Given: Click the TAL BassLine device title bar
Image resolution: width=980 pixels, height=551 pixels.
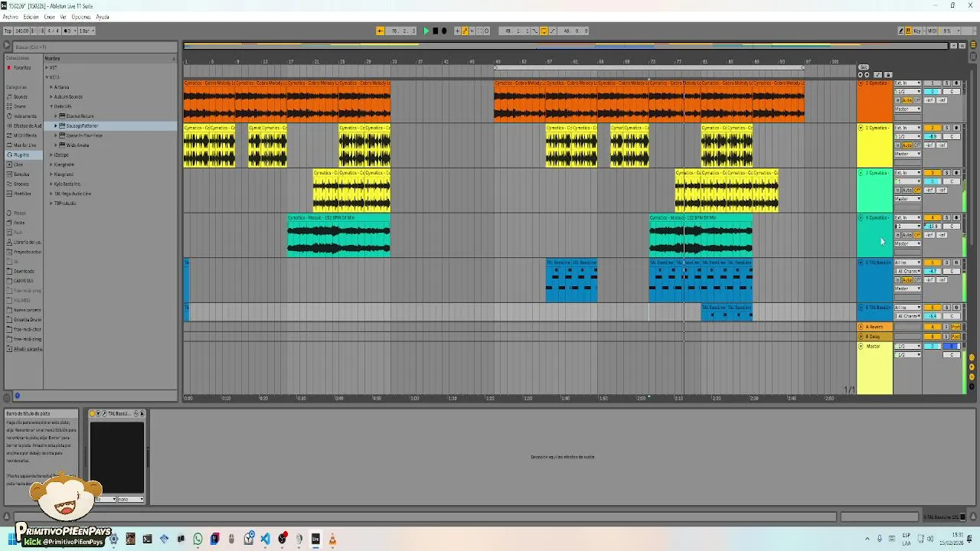Looking at the screenshot, I should pyautogui.click(x=116, y=413).
